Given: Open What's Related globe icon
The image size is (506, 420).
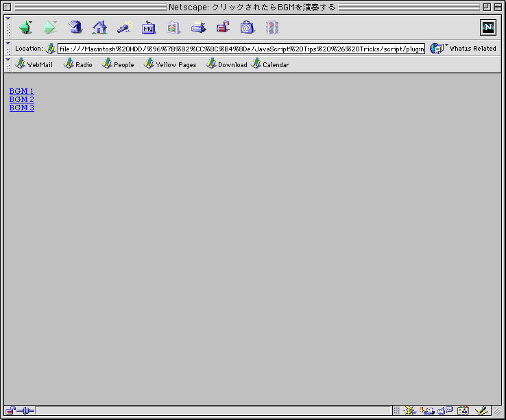Looking at the screenshot, I should click(437, 49).
